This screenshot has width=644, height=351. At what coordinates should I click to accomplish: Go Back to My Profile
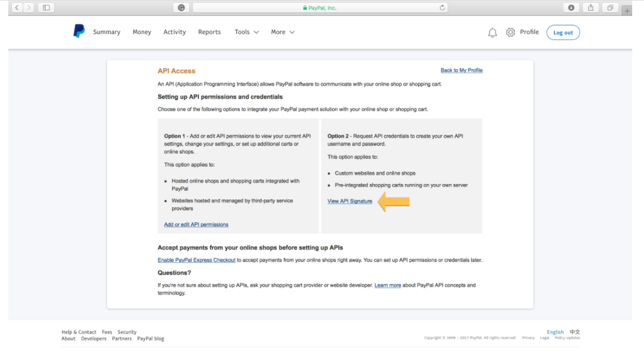point(461,70)
